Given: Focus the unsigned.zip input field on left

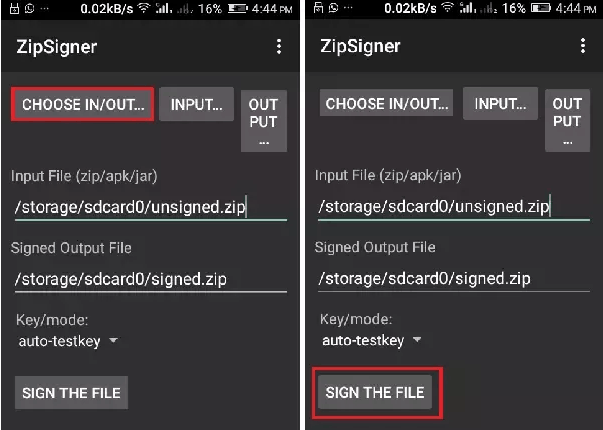Looking at the screenshot, I should pyautogui.click(x=151, y=208).
